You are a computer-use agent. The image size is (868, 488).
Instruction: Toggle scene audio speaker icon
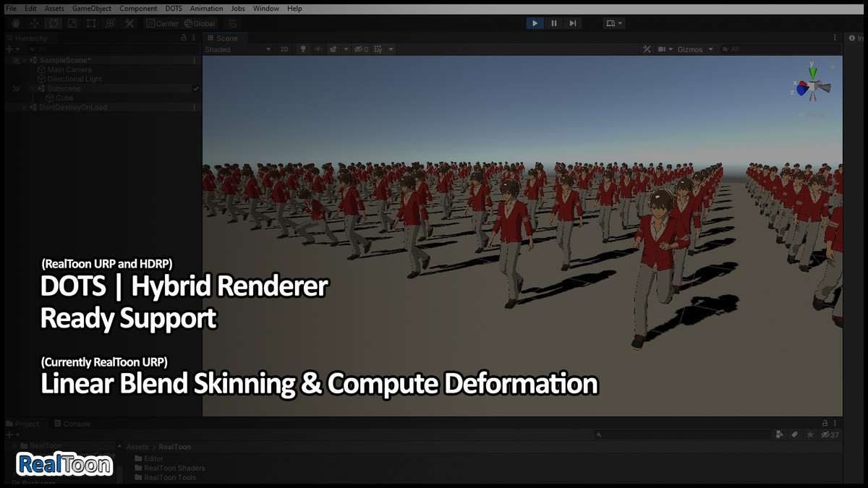click(x=318, y=49)
